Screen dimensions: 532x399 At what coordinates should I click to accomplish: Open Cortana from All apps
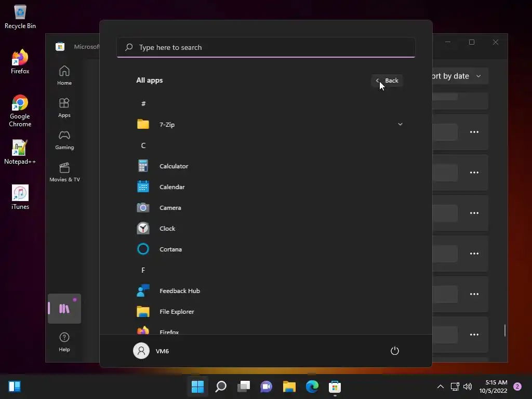coord(270,249)
